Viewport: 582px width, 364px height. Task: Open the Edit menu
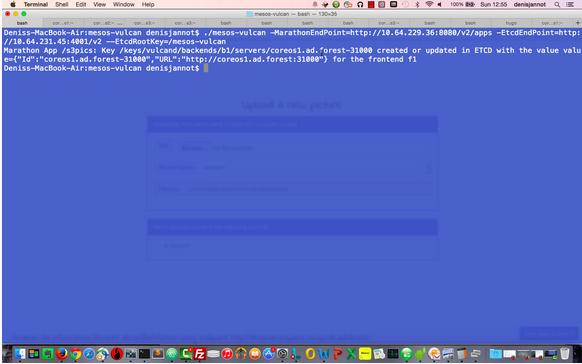click(81, 4)
